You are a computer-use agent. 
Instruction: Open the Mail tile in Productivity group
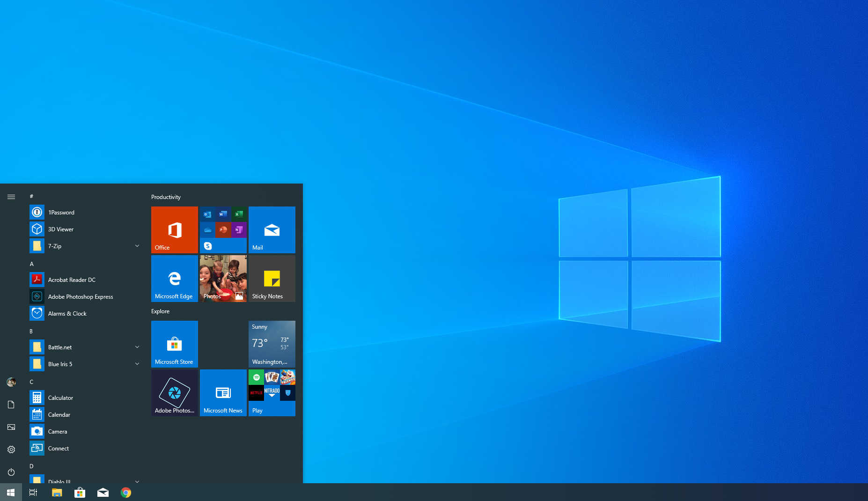pos(272,230)
